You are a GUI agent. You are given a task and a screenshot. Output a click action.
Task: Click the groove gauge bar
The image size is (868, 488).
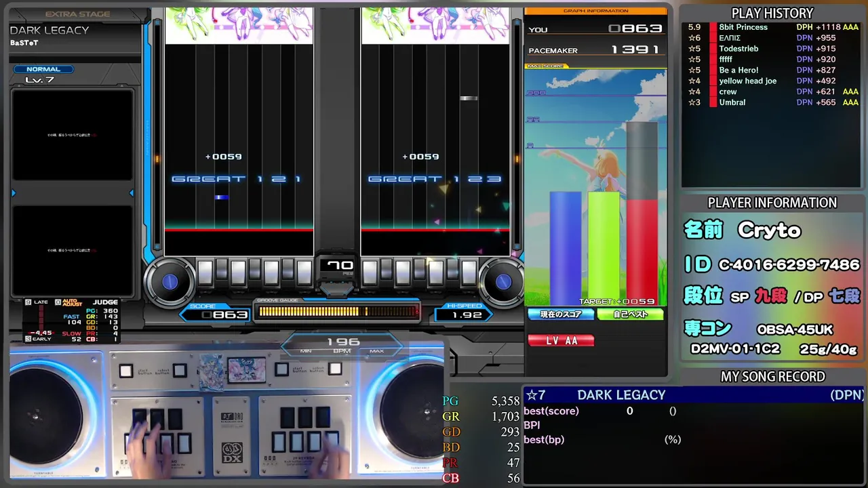[338, 311]
